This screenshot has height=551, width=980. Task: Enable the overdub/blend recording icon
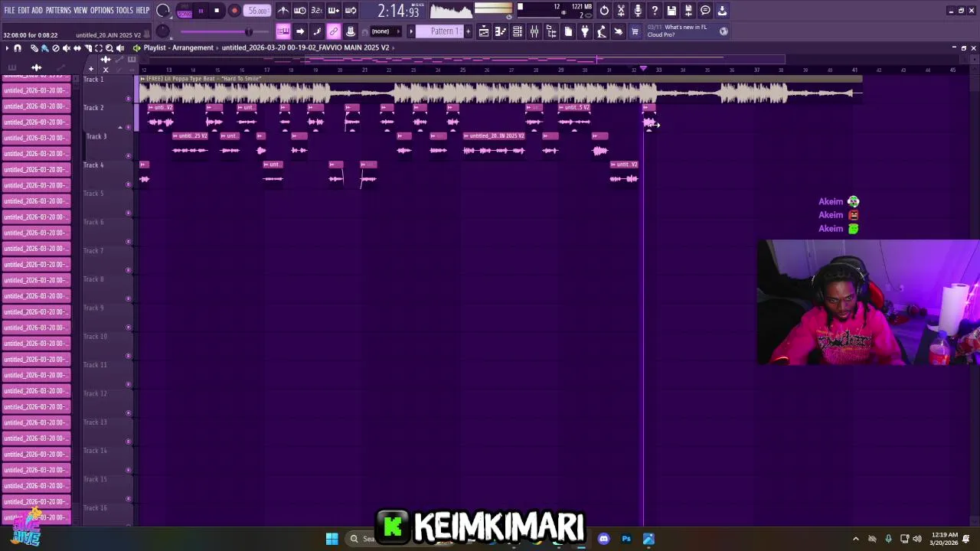pos(334,11)
